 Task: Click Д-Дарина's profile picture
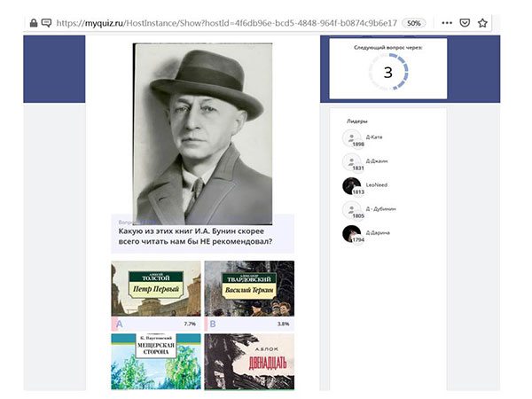(x=350, y=234)
